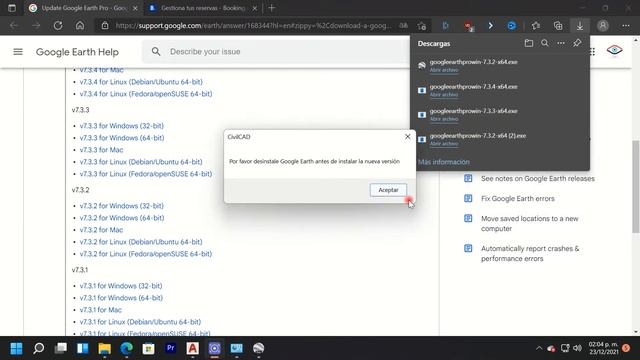
Task: Open See notes on Google Earth releases
Action: pos(538,179)
